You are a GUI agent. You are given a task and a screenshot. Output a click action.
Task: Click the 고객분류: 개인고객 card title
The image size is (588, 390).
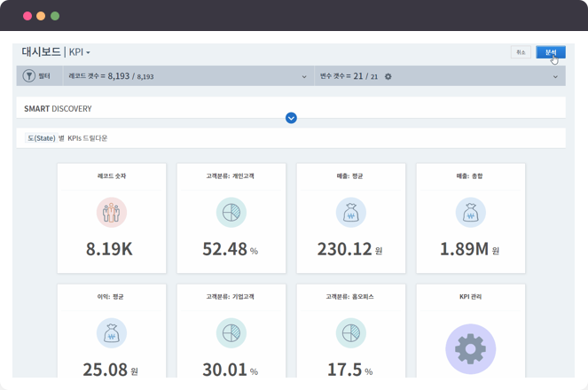pos(230,176)
